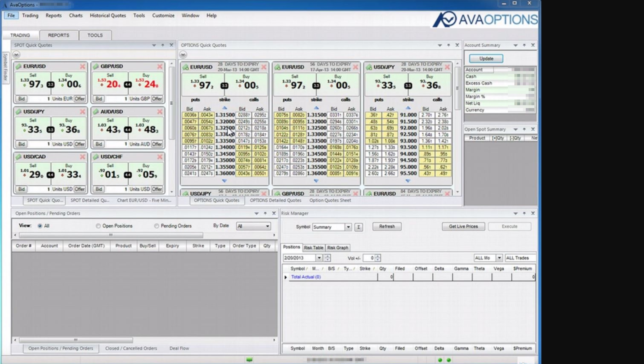This screenshot has height=364, width=644.
Task: Click the Vol +/- value field
Action: click(x=369, y=258)
